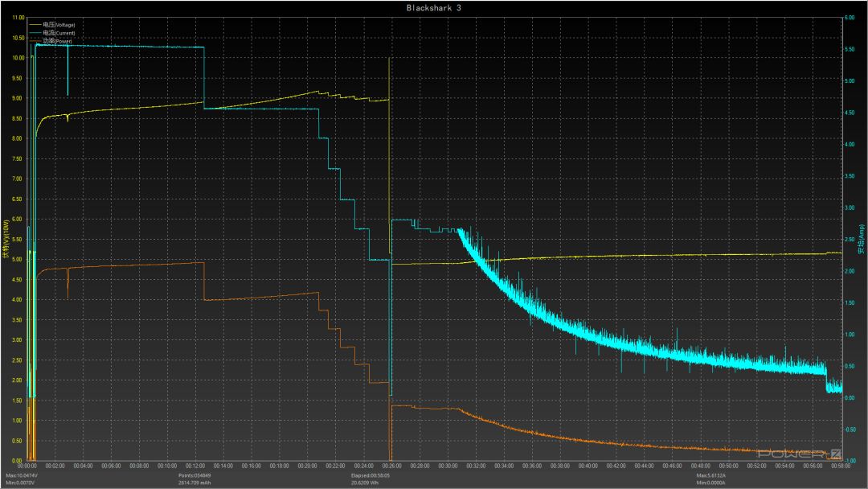
Task: Click the 00:58:00 time axis label
Action: tap(841, 466)
